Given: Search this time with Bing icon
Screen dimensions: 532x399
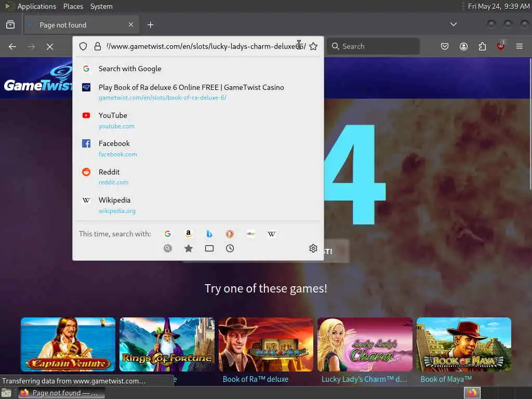Looking at the screenshot, I should [209, 234].
